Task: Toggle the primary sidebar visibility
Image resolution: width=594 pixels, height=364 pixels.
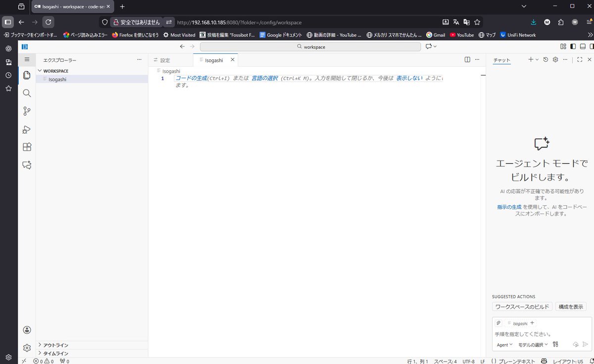Action: coord(572,46)
